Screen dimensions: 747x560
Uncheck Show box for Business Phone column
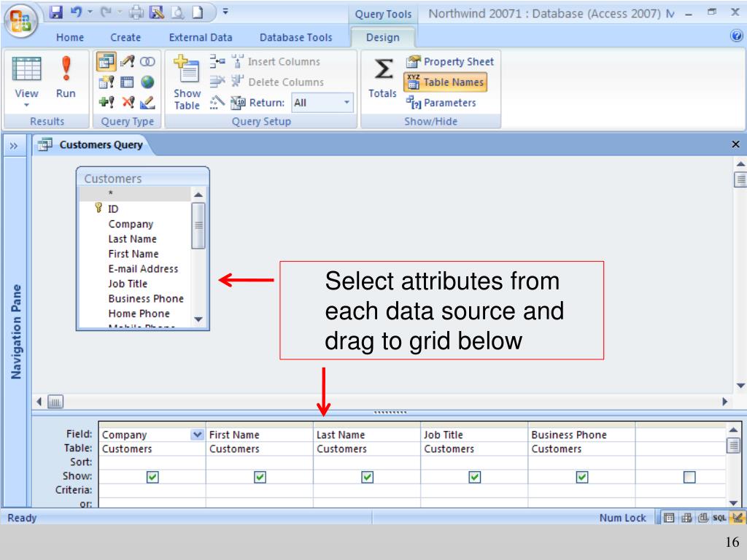click(x=581, y=477)
